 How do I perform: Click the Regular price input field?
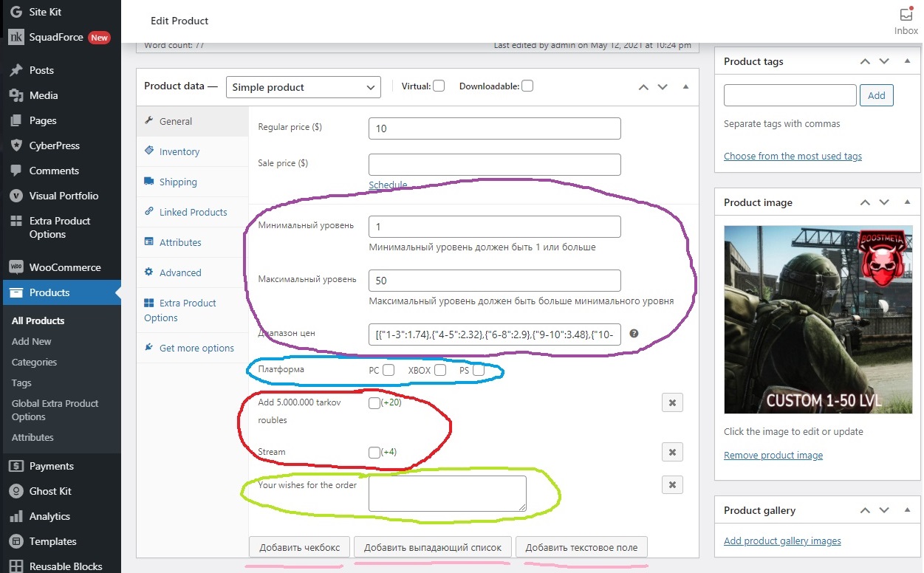point(495,128)
